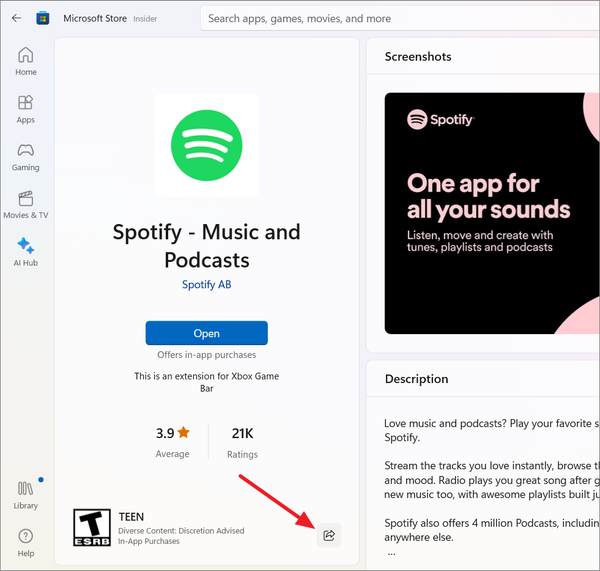Click the 21K Ratings count

[242, 442]
